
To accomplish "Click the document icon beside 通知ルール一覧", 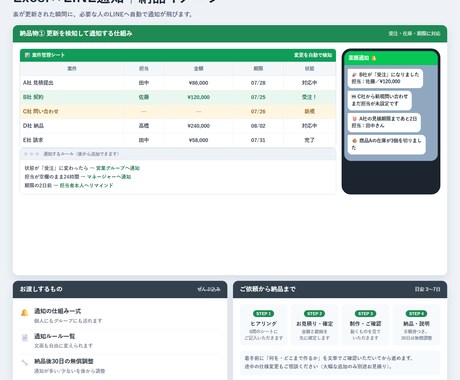I will [x=25, y=338].
